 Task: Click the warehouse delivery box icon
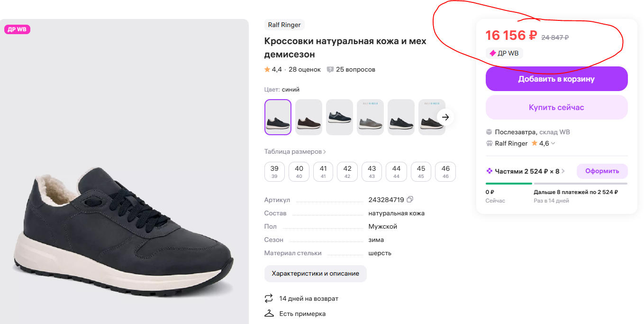[x=490, y=132]
